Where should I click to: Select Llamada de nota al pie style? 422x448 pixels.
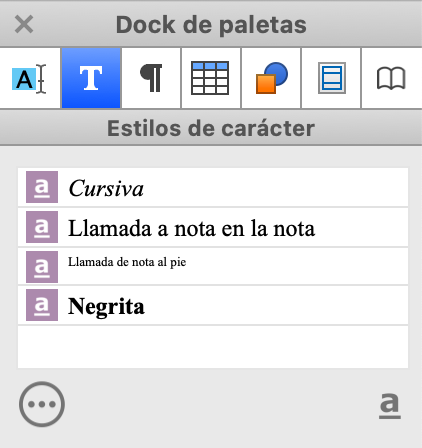coord(213,266)
